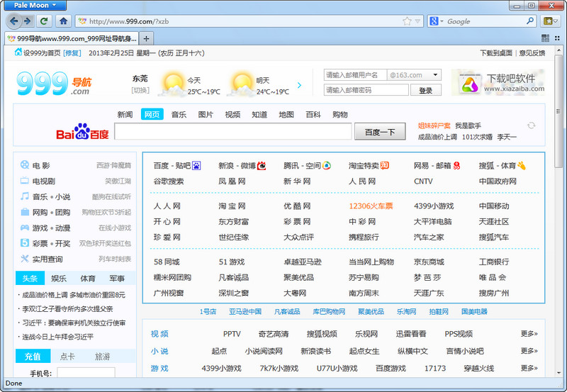Bookmark page with the star icon
Image resolution: width=567 pixels, height=392 pixels.
point(407,21)
